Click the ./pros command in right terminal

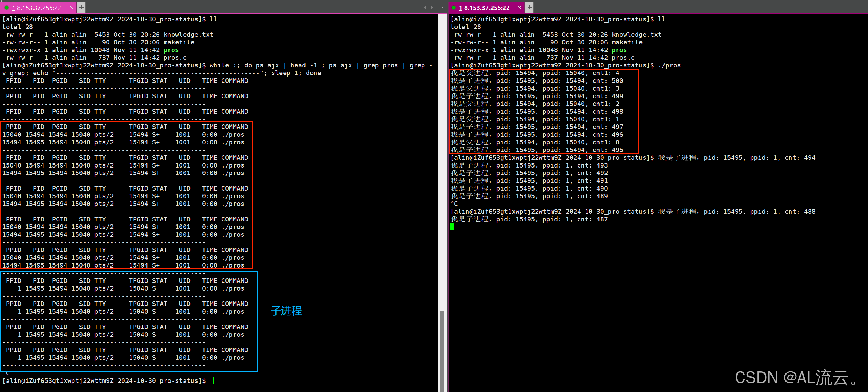(669, 65)
